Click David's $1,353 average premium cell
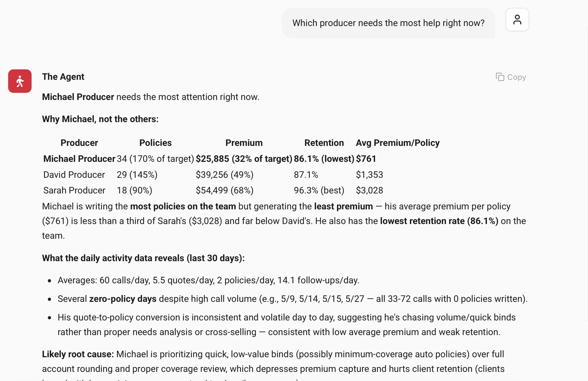The image size is (588, 381). tap(370, 175)
